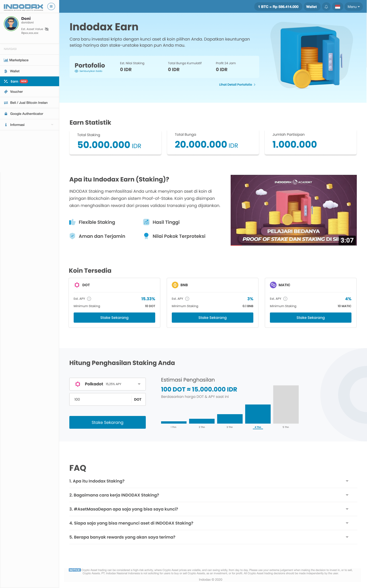Click the NOTICE label in footer

click(75, 570)
